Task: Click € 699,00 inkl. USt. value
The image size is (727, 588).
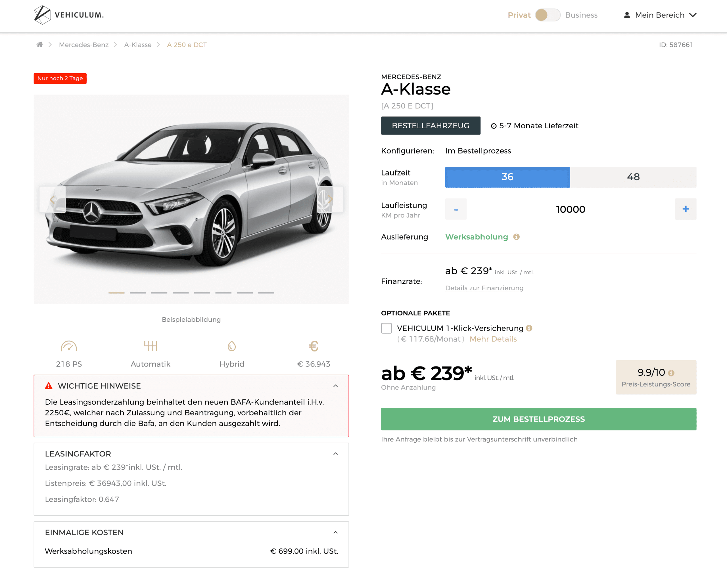Action: 304,551
